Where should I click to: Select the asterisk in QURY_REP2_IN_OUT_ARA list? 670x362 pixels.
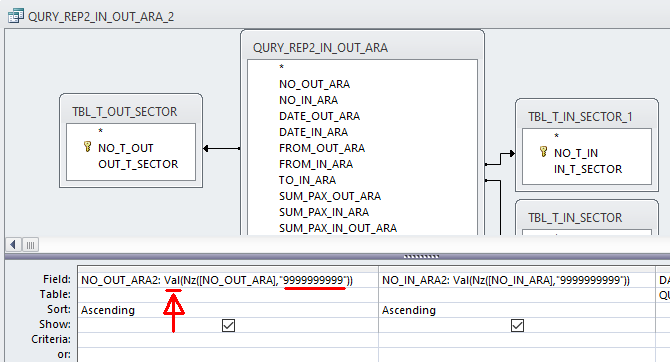(281, 68)
